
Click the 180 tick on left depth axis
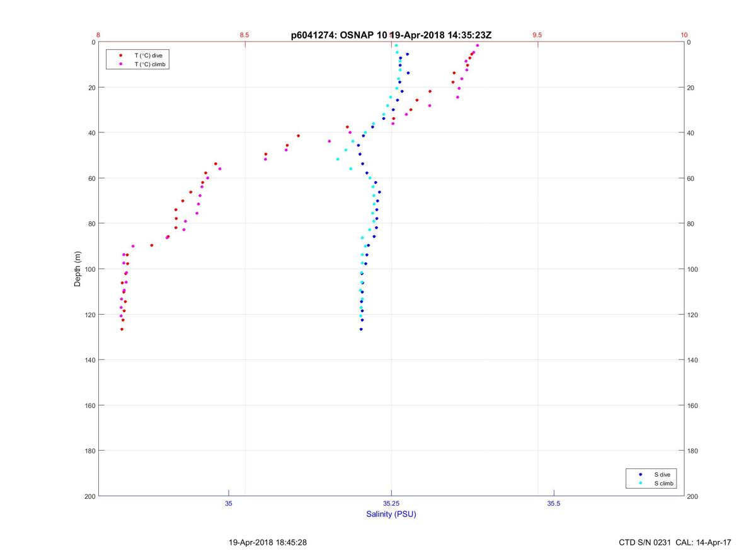coord(89,451)
